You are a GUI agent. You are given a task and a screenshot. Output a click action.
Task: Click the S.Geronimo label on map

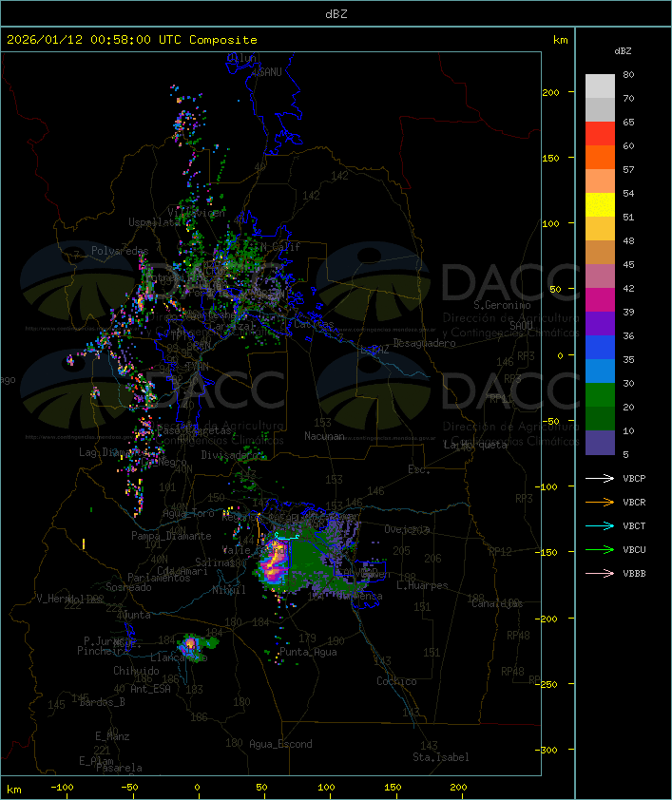click(x=501, y=306)
